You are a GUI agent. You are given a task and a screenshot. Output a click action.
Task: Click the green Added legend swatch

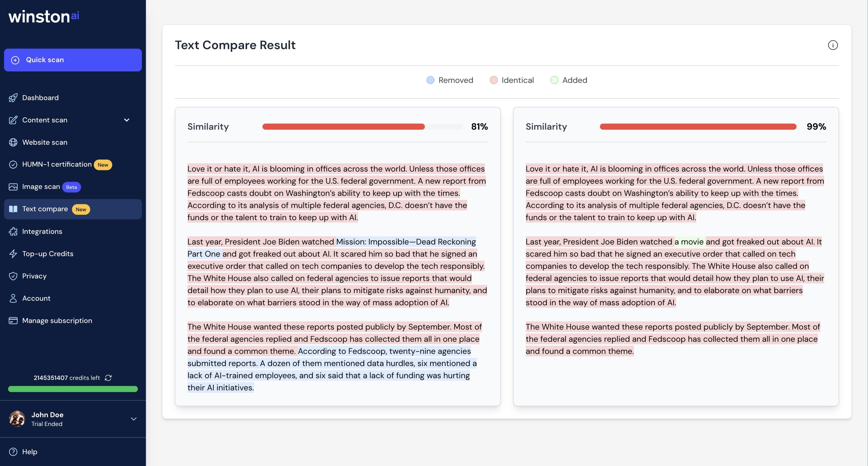click(554, 80)
